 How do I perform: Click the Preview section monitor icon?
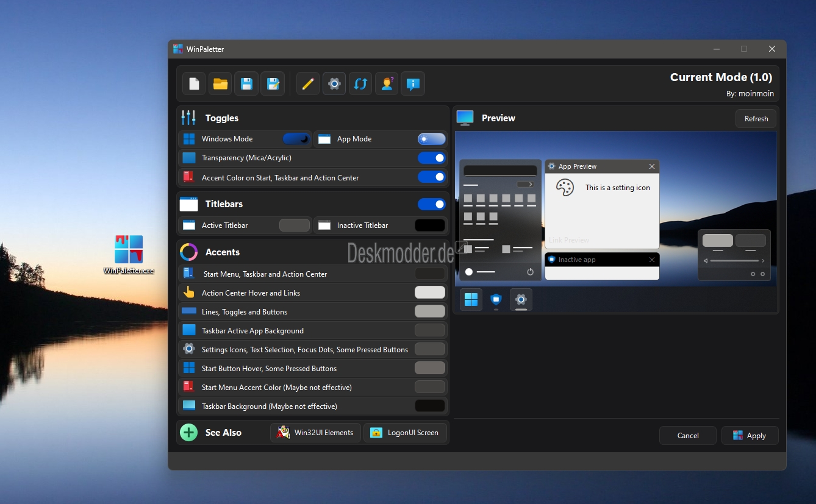[x=465, y=118]
